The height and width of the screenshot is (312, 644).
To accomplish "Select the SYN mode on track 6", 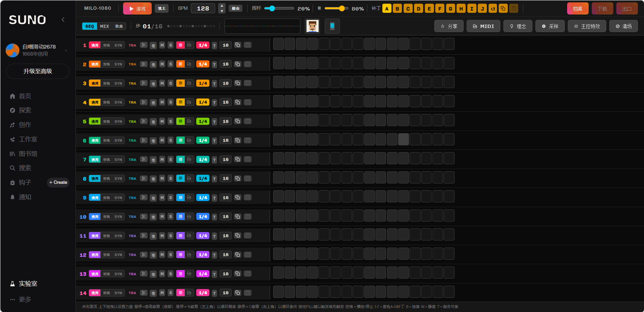I will click(x=118, y=140).
